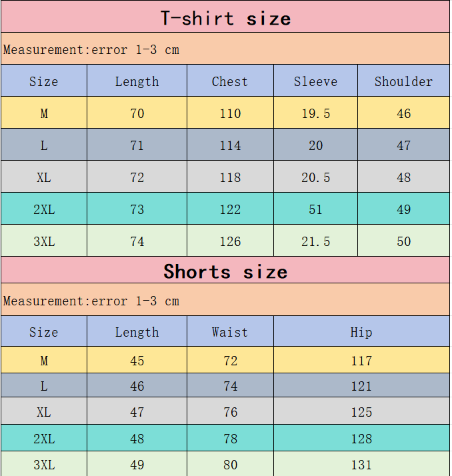Select the Sleeve column header

315,81
